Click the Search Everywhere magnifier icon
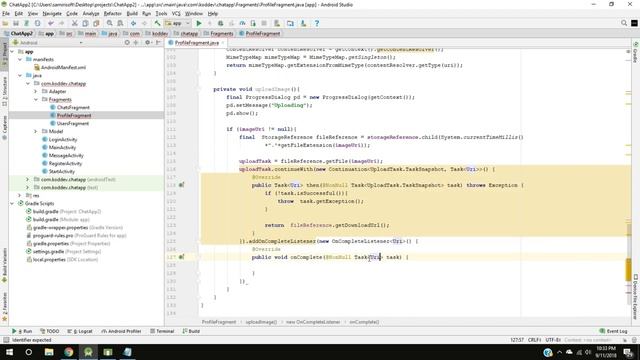Screen dimensions: 640x360 click(x=624, y=23)
